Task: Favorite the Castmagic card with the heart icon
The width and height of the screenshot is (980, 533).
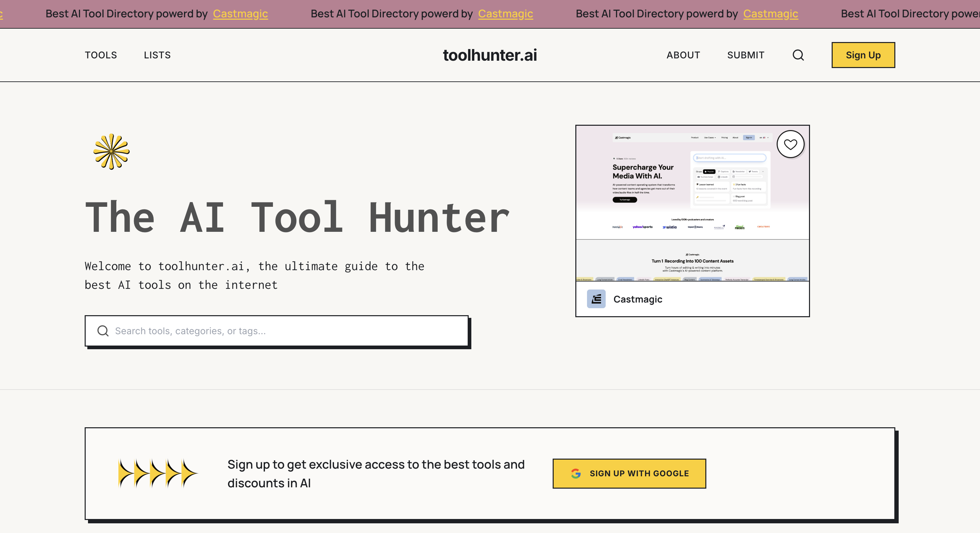Action: pos(791,144)
